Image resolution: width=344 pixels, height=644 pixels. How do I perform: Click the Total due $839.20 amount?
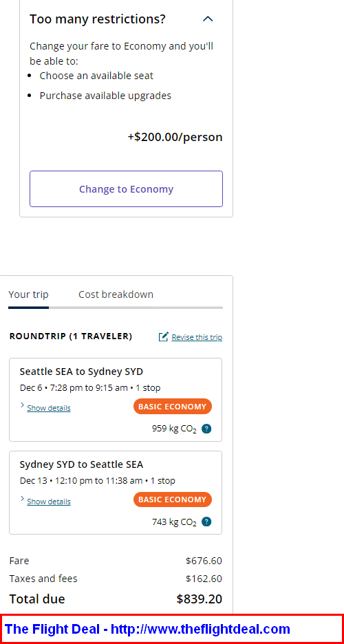tap(199, 599)
